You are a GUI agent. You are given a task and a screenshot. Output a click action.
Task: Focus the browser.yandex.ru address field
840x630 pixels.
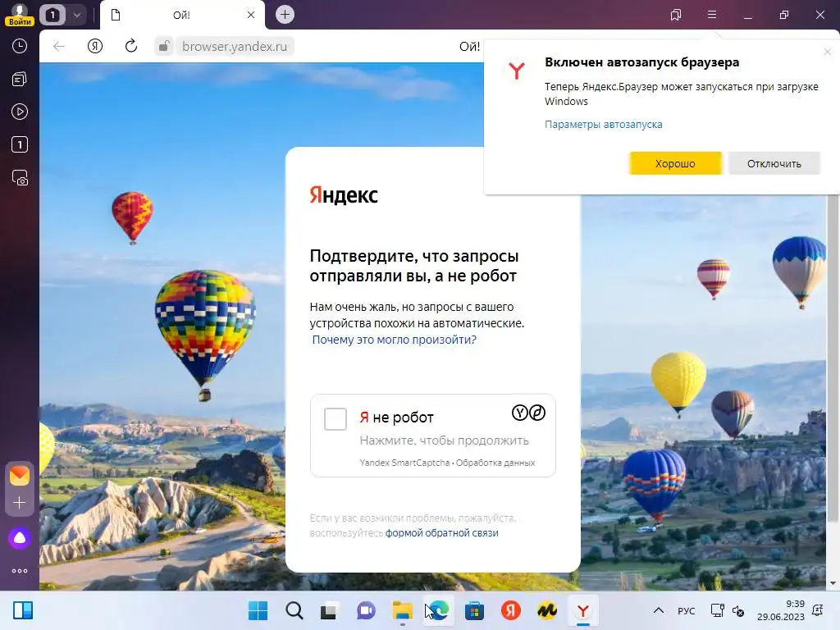click(235, 47)
